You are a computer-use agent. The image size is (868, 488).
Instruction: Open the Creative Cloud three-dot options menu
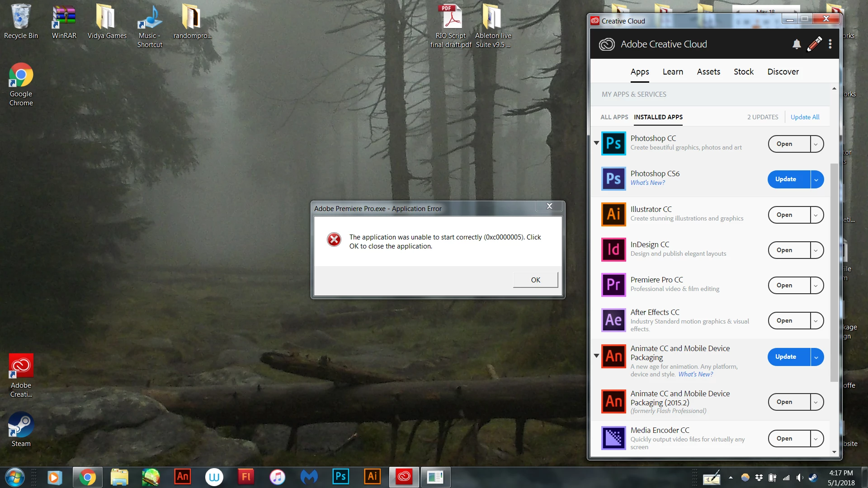click(x=830, y=44)
